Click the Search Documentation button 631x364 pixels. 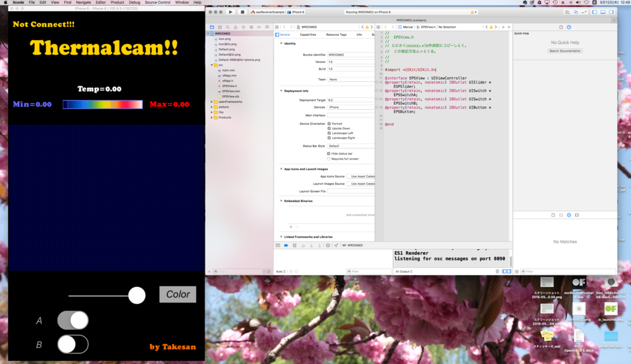(565, 51)
